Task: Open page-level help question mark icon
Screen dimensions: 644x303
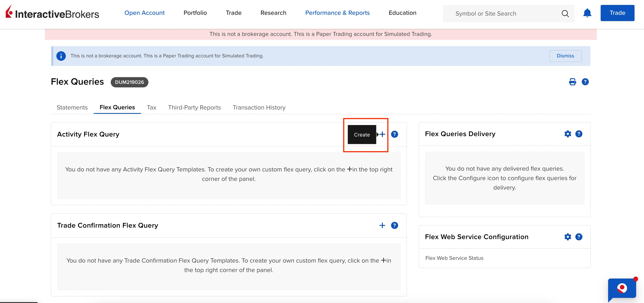Action: [x=585, y=82]
